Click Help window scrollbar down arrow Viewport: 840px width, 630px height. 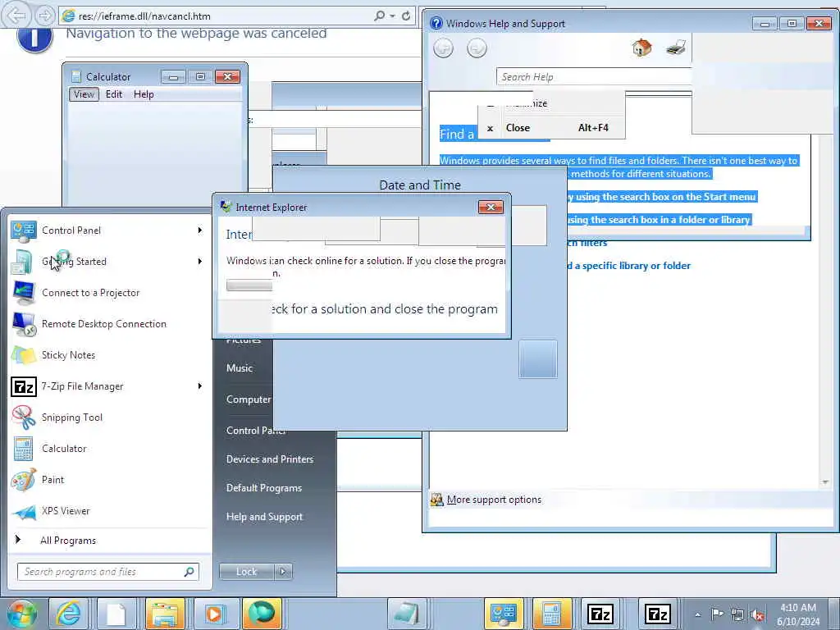(825, 482)
